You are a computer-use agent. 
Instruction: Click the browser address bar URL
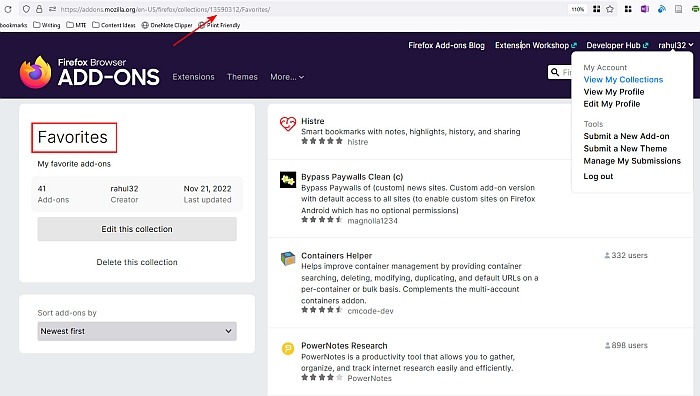point(165,9)
